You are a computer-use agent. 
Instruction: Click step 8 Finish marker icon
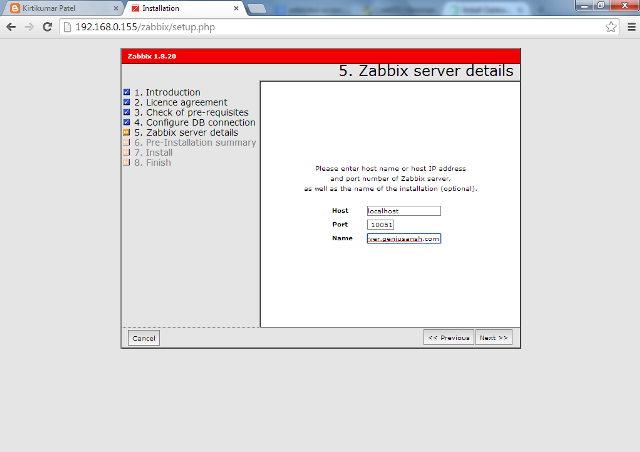[x=127, y=163]
